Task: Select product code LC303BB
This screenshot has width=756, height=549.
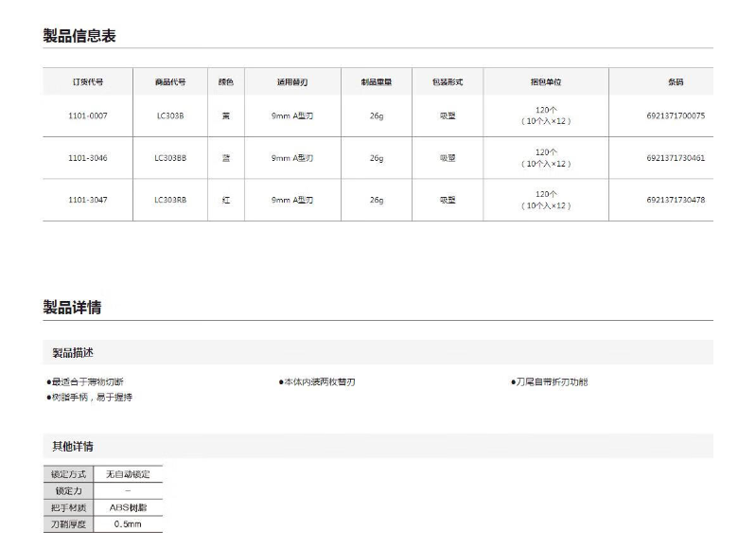Action: pos(170,158)
